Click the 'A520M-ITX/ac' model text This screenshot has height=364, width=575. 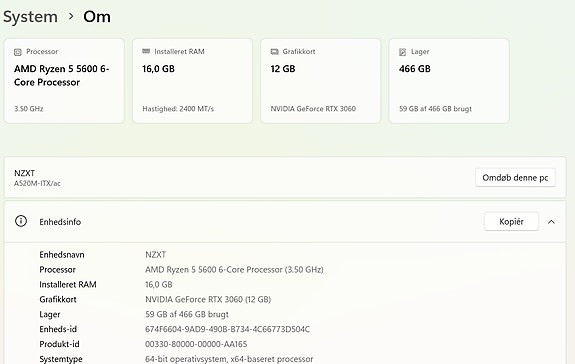coord(37,183)
